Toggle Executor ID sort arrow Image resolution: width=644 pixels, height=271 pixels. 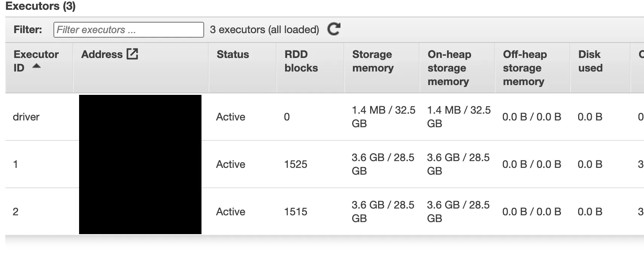point(37,66)
